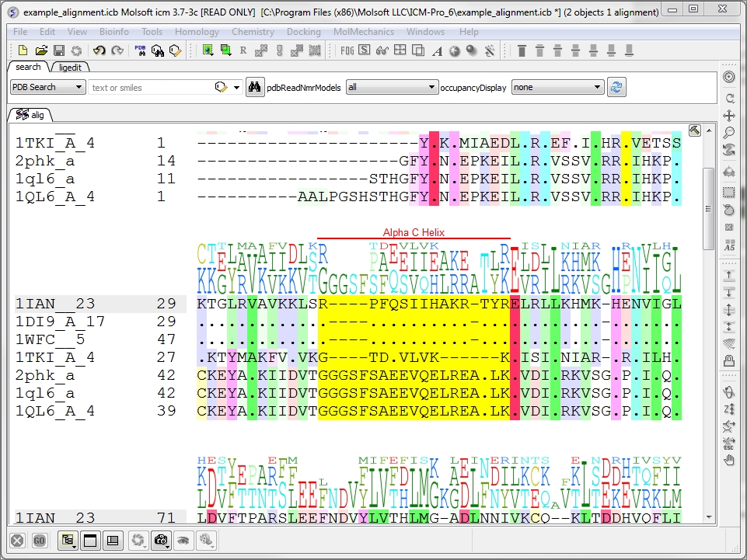747x560 pixels.
Task: Click the padlock icon in right toolbar
Action: click(729, 361)
